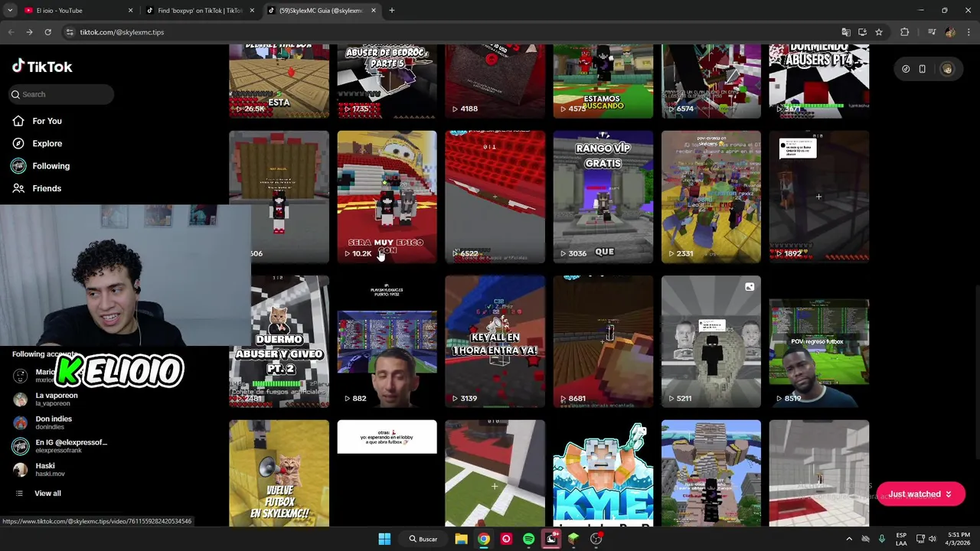Viewport: 980px width, 551px height.
Task: Open Haski account
Action: point(34,470)
